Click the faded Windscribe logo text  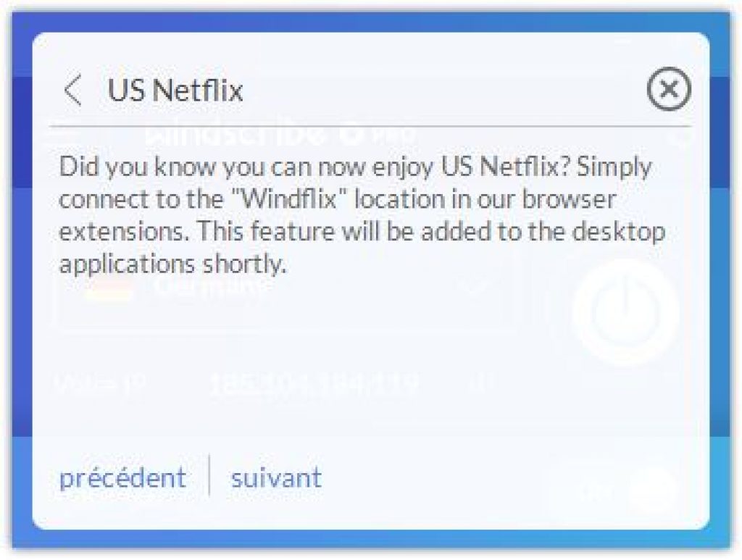point(238,135)
